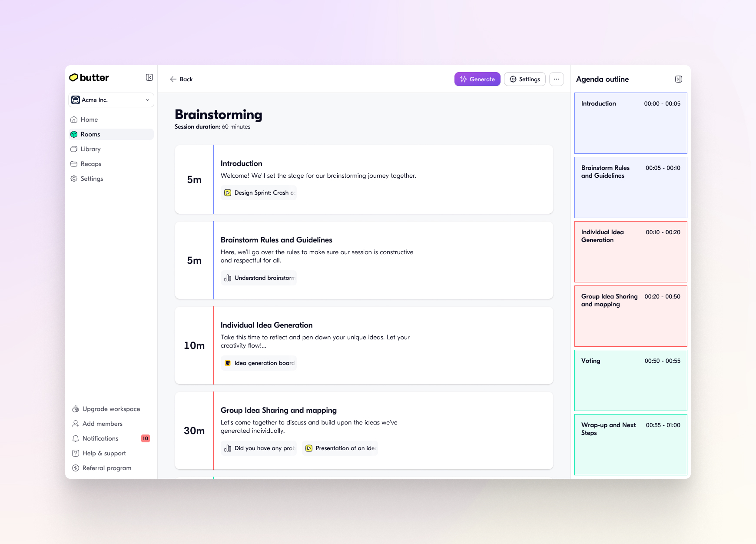This screenshot has height=544, width=756.
Task: Collapse the Agenda outline panel
Action: 678,79
